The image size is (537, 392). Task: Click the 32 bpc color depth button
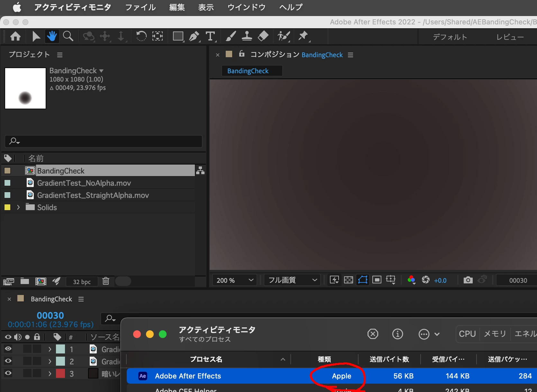point(82,281)
